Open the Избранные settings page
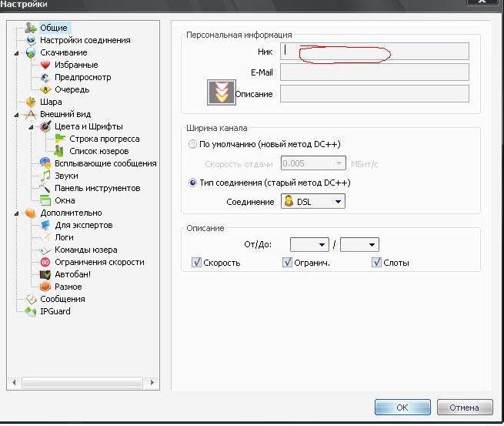The height and width of the screenshot is (426, 504). [x=76, y=65]
